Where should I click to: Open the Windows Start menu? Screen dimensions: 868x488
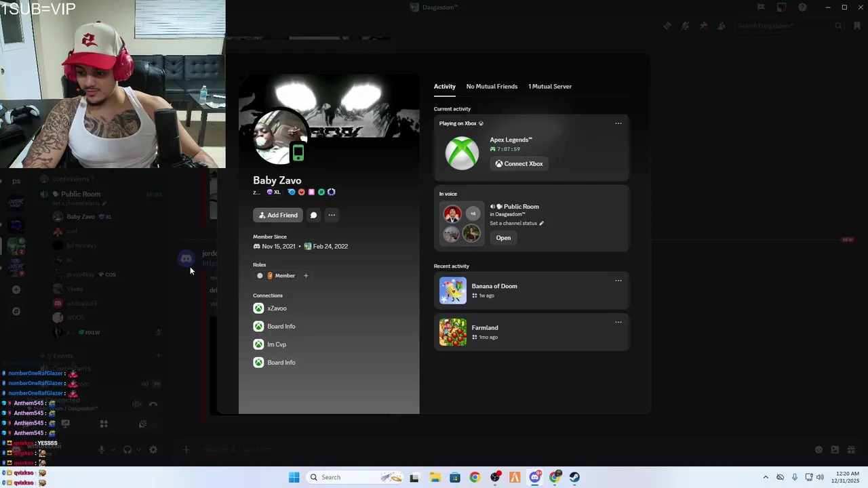point(294,477)
